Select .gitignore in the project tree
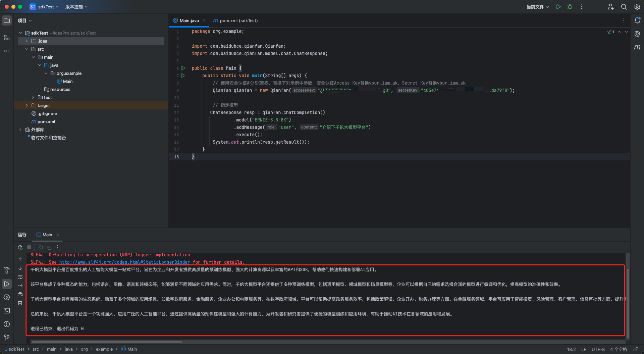Screen dimensions: 644x354 (x=44, y=113)
